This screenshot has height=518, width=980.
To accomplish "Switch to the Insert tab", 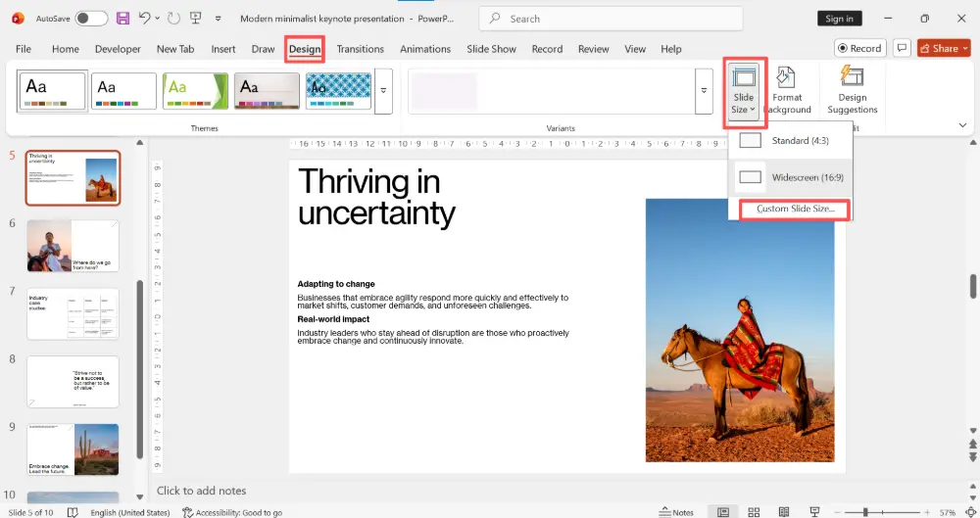I will click(223, 49).
